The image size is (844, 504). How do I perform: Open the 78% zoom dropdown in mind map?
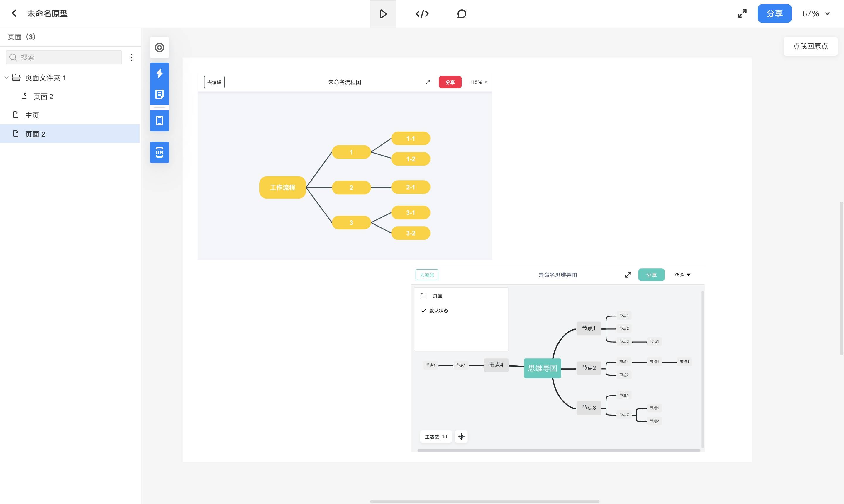click(682, 275)
